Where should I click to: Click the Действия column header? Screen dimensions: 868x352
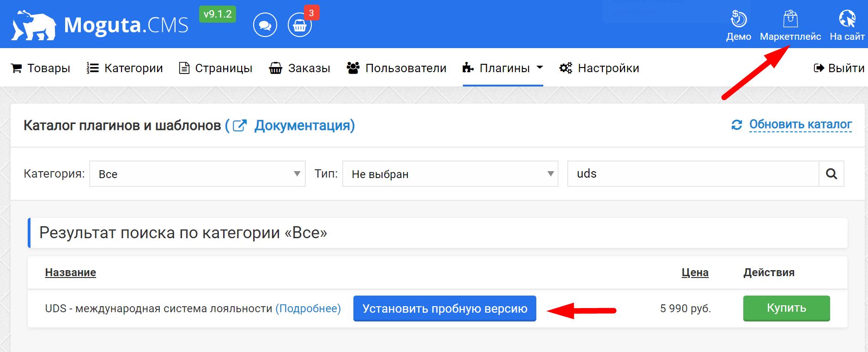tap(769, 272)
